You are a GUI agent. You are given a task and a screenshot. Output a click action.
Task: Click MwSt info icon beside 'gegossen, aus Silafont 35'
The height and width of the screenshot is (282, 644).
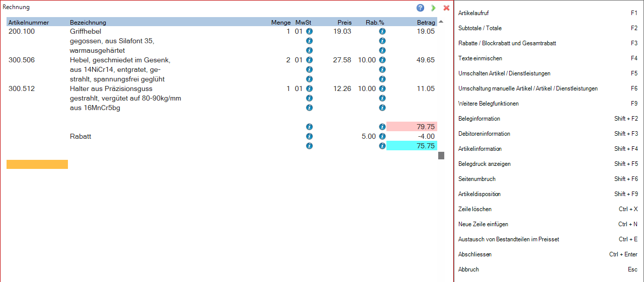point(309,41)
